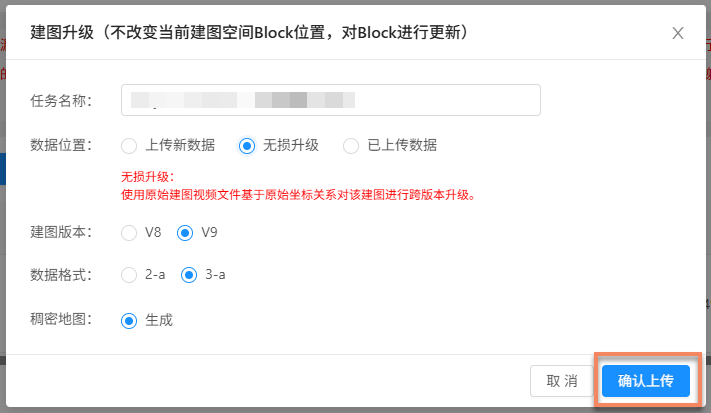Viewport: 711px width, 413px height.
Task: Click the 确认上传 button
Action: coord(646,381)
